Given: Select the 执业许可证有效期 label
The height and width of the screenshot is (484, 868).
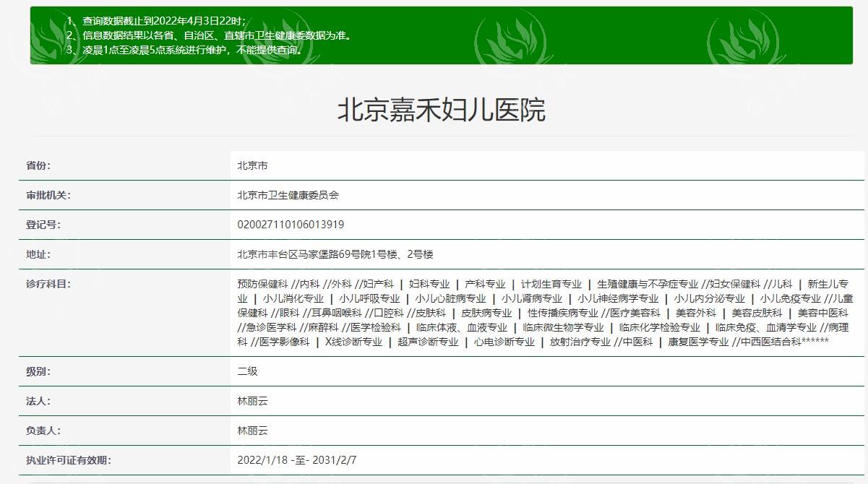Looking at the screenshot, I should coord(69,460).
